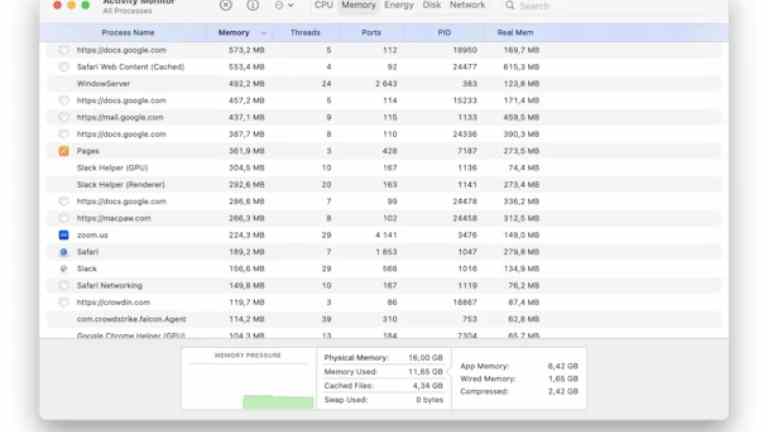Click PID value 7187
The width and height of the screenshot is (768, 432).
click(x=467, y=151)
